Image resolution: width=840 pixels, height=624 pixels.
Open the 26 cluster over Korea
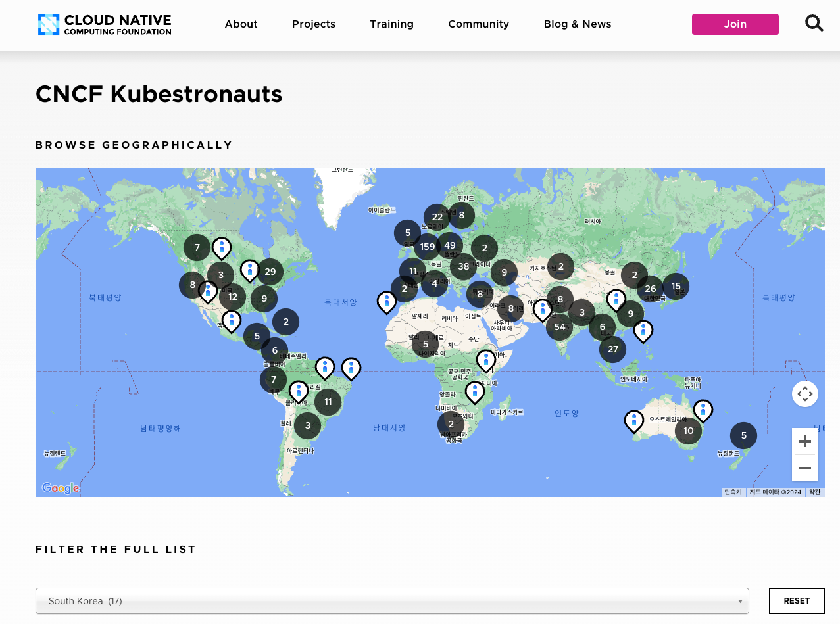[x=651, y=289]
